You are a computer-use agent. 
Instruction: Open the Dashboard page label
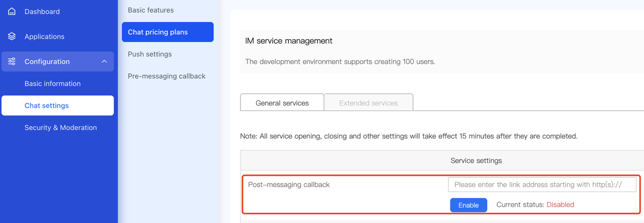pyautogui.click(x=42, y=12)
